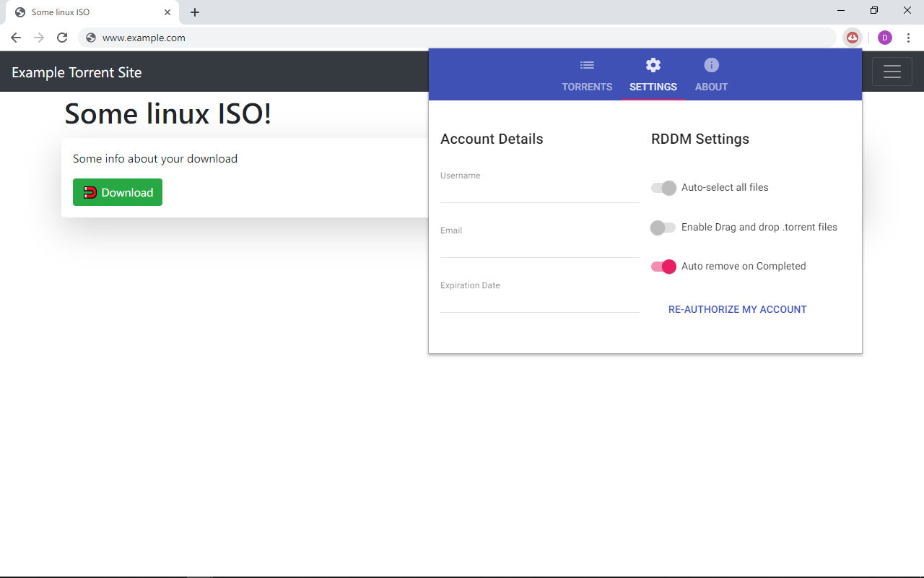
Task: Disable Auto remove on Completed
Action: click(663, 266)
